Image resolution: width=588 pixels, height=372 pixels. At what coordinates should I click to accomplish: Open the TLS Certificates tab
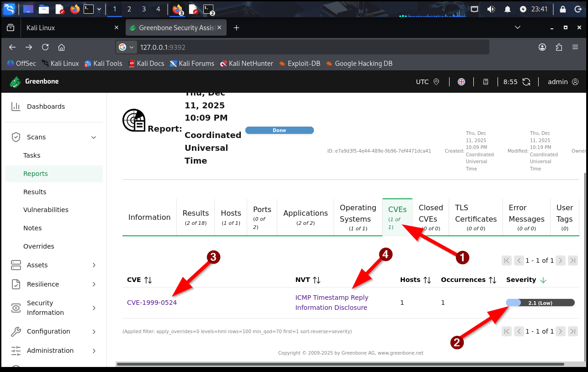[x=476, y=217]
